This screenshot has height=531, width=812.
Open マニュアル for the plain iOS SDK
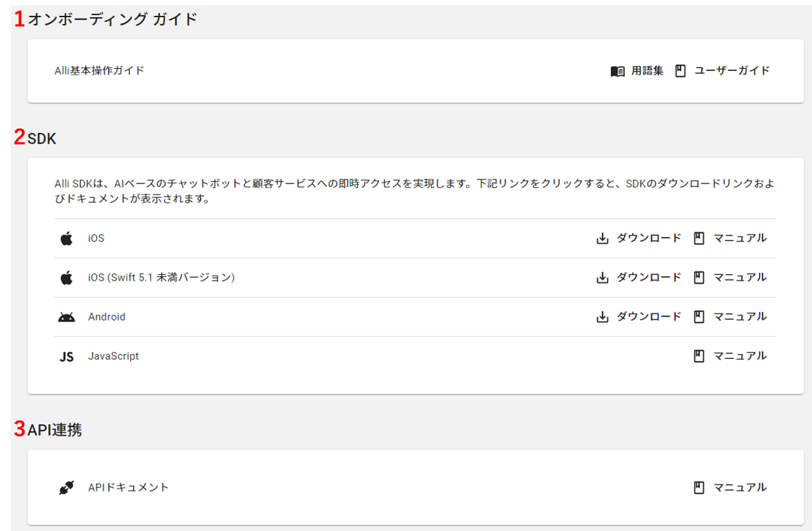[740, 238]
